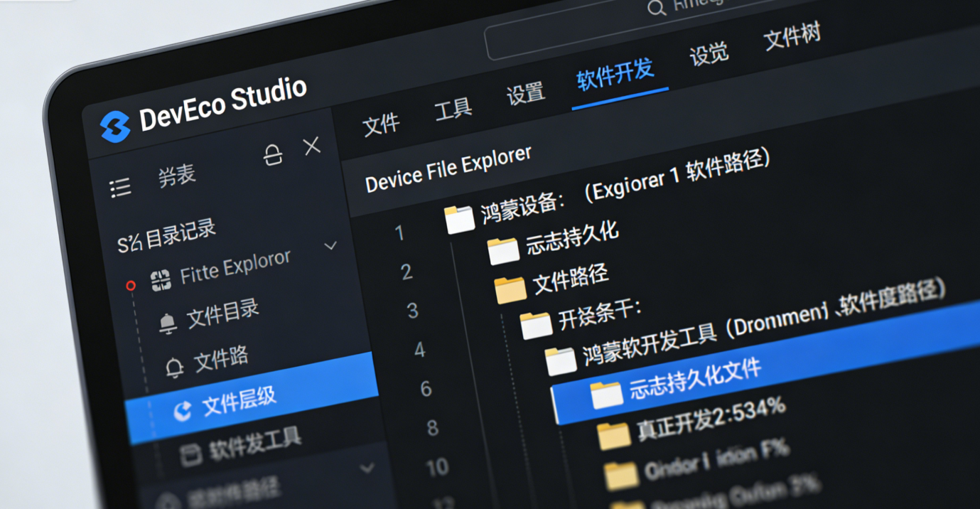Open the 设觉 tab
980x509 pixels.
[x=709, y=54]
